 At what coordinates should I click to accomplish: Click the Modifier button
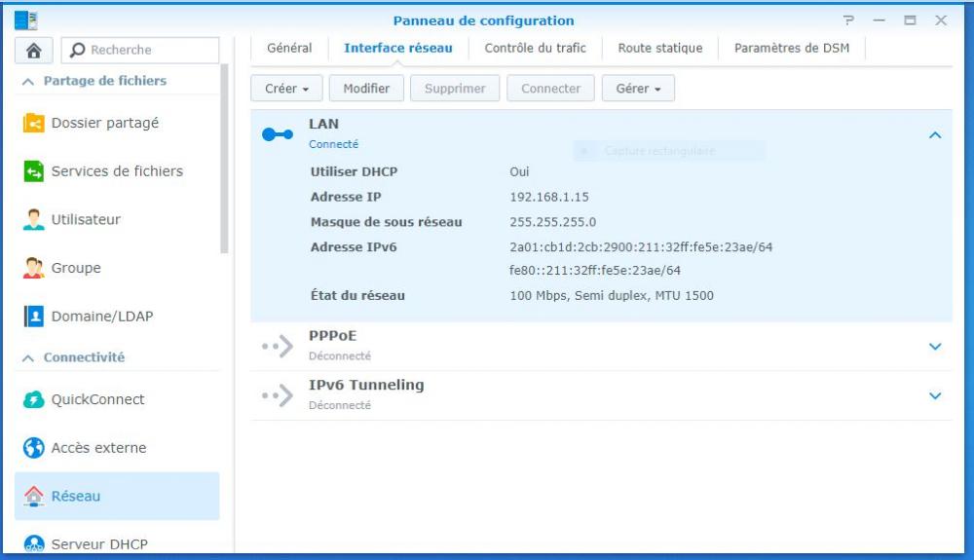366,89
